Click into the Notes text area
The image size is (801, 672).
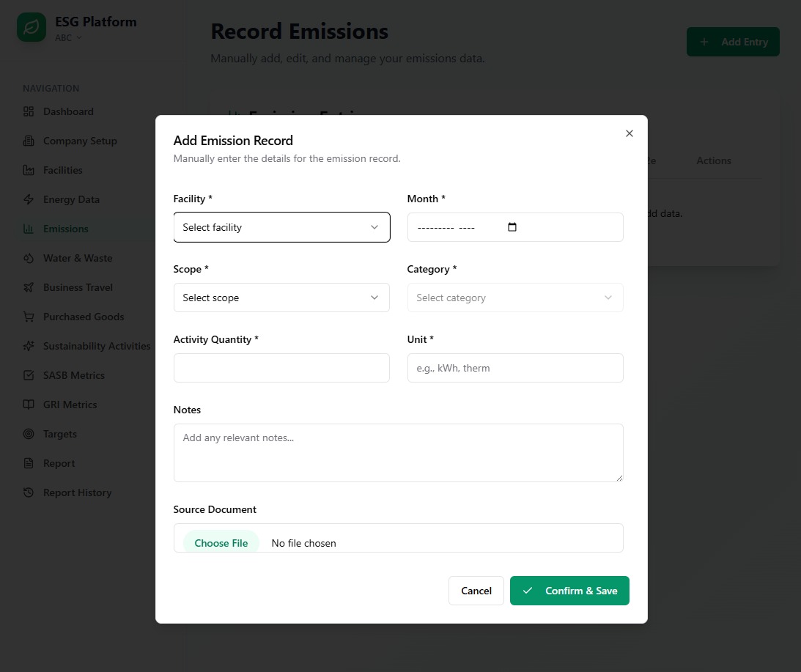[398, 452]
